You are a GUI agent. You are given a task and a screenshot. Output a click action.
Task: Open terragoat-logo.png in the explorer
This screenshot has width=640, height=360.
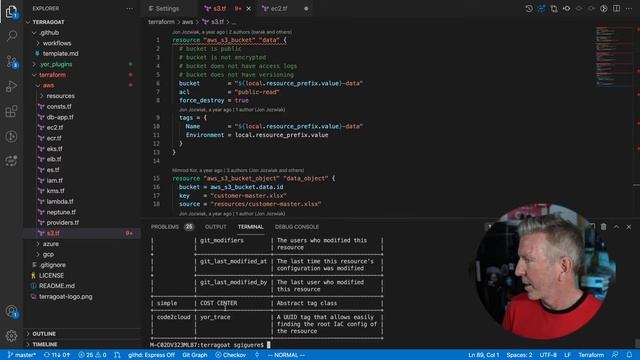point(82,297)
